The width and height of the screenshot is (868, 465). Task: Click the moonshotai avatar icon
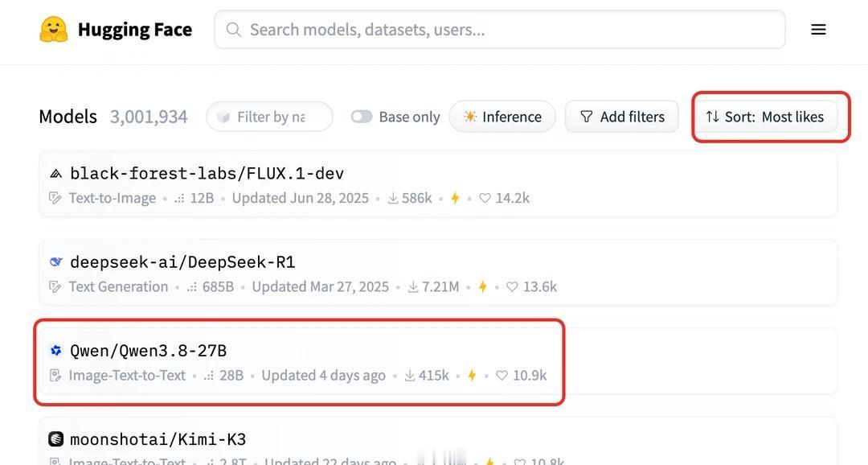[x=56, y=439]
